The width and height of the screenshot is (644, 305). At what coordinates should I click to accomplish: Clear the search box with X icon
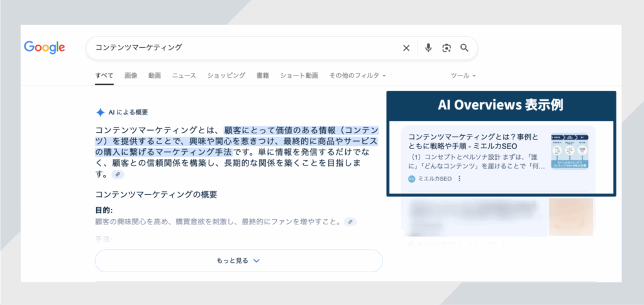406,48
